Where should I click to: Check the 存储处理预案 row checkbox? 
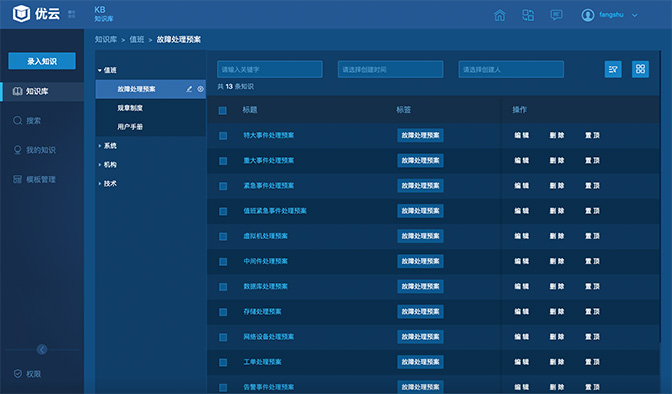[x=223, y=312]
